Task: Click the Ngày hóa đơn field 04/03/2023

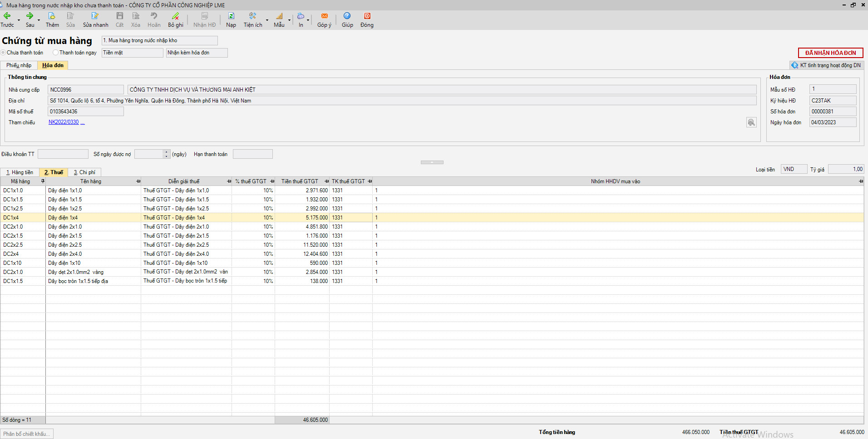Action: pos(833,122)
